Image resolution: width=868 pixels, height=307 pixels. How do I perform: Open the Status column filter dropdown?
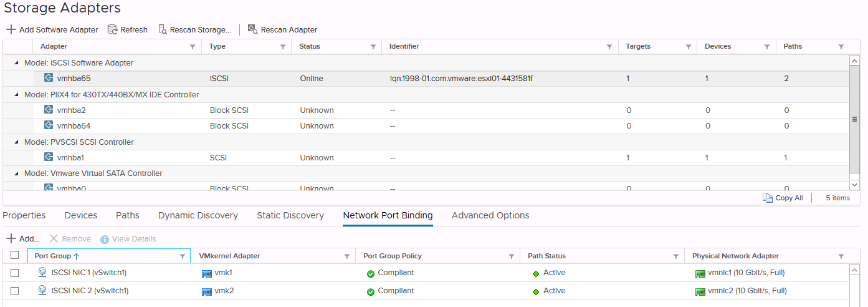tap(373, 47)
